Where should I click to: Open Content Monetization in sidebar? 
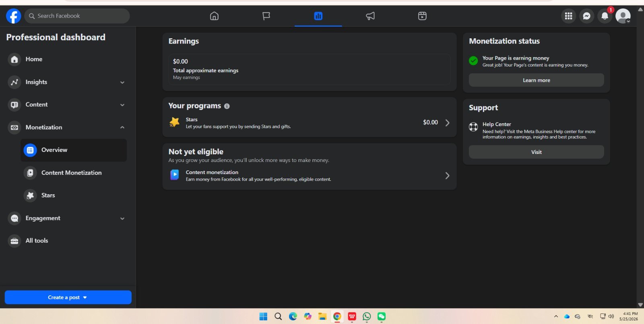[74, 173]
